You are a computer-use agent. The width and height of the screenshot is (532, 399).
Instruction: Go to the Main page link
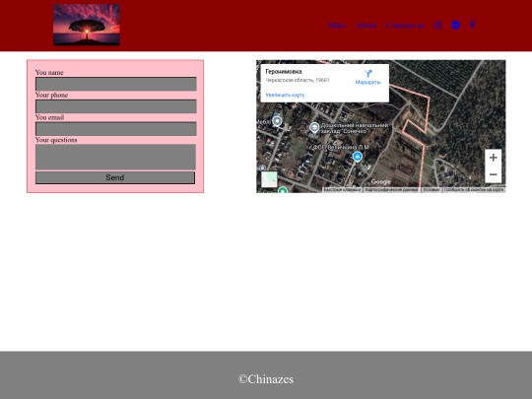click(x=337, y=26)
